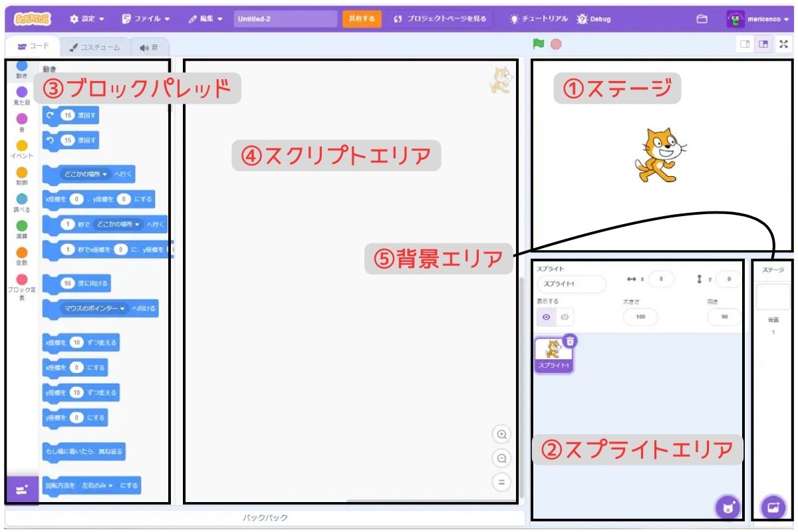Click the sprite name input field
This screenshot has height=532, width=798.
pyautogui.click(x=572, y=284)
